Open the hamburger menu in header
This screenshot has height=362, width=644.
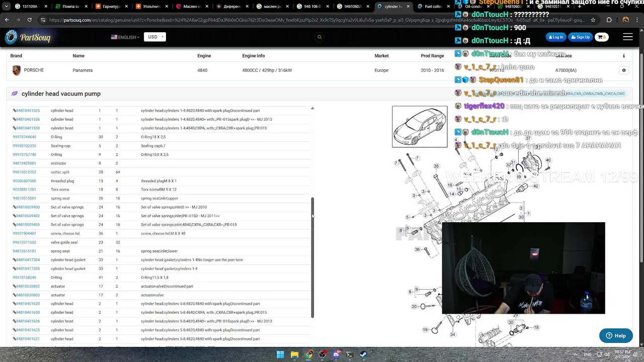(628, 37)
